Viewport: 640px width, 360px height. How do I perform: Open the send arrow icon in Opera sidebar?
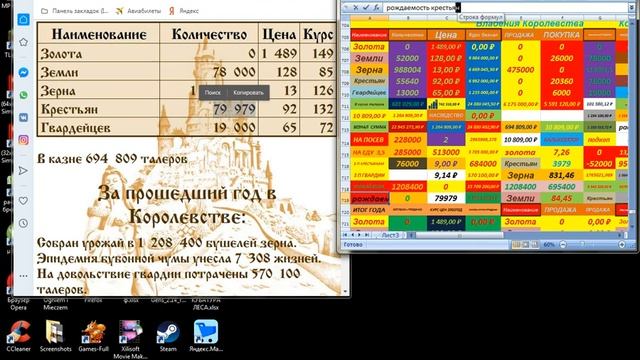[x=23, y=171]
